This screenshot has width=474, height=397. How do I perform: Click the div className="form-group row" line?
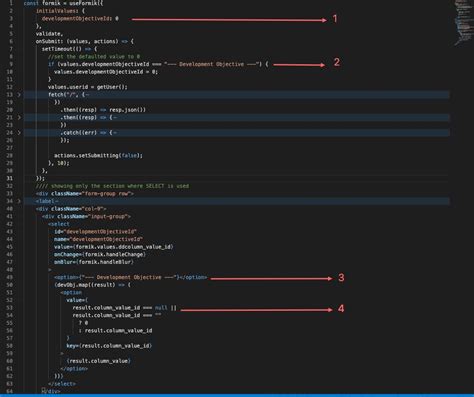(x=85, y=194)
